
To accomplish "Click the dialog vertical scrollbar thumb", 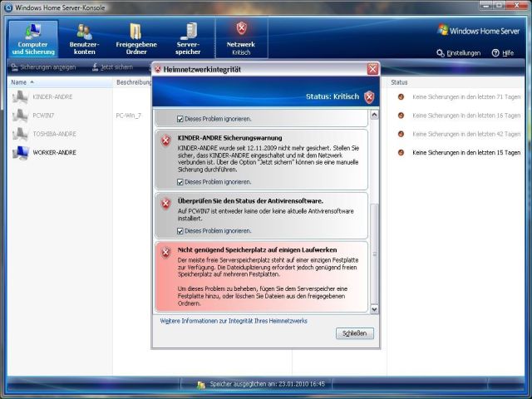I will 374,254.
